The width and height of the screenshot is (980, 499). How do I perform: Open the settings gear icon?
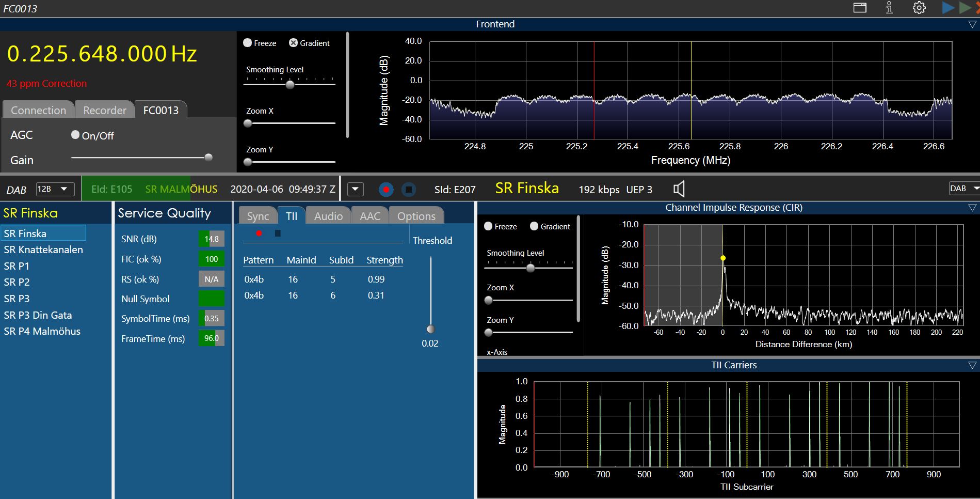tap(919, 8)
